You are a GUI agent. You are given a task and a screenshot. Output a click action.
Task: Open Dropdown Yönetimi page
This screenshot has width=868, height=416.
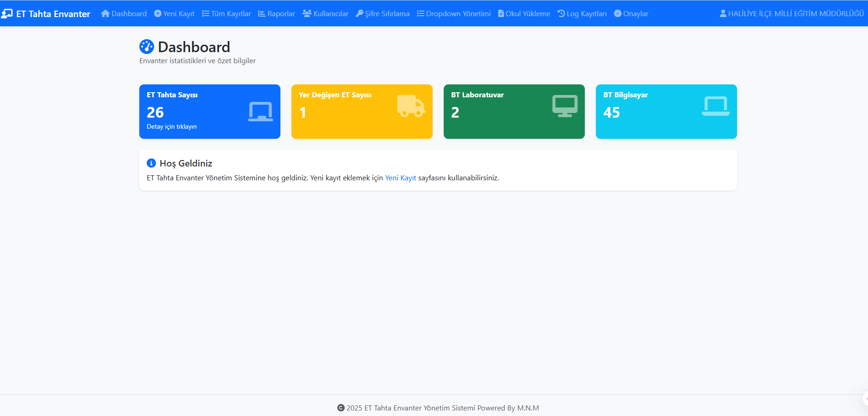(x=454, y=14)
